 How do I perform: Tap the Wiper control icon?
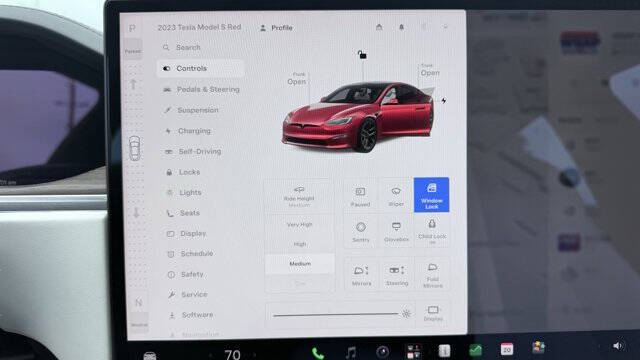[x=396, y=196]
